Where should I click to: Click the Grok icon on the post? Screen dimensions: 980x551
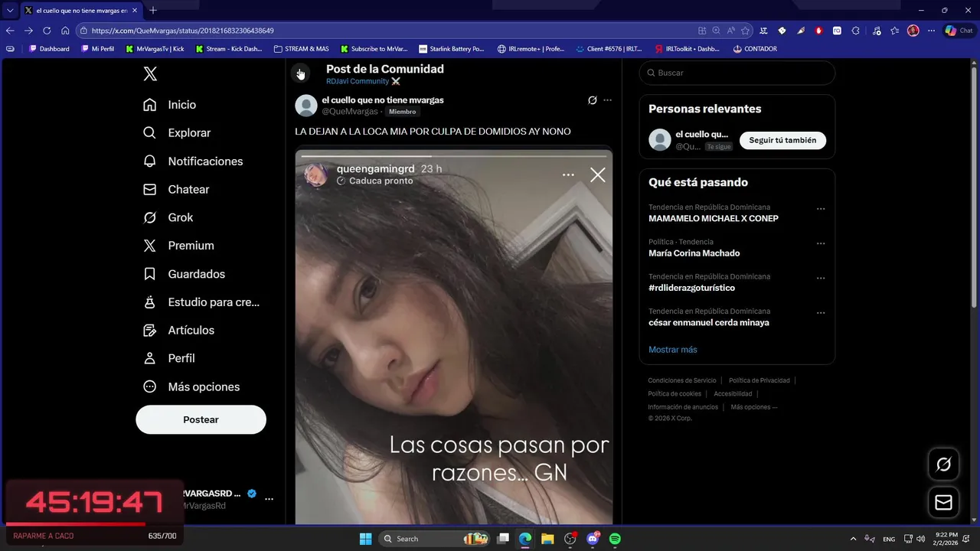592,100
